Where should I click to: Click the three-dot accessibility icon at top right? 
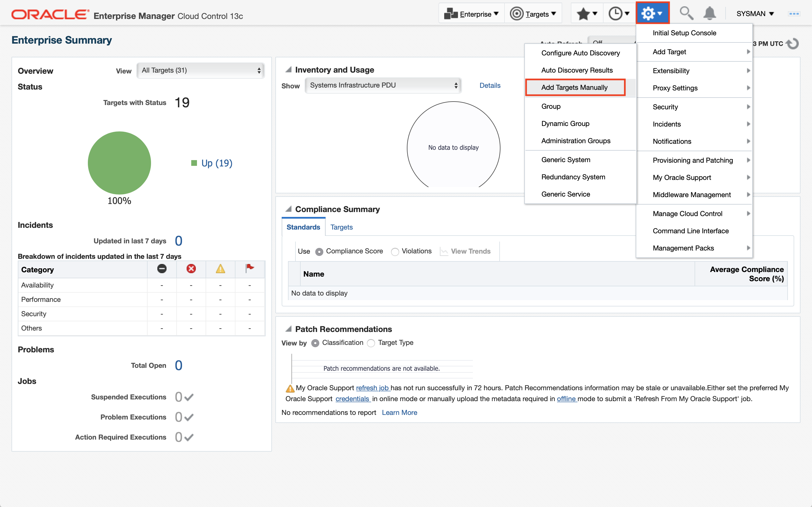click(x=794, y=14)
